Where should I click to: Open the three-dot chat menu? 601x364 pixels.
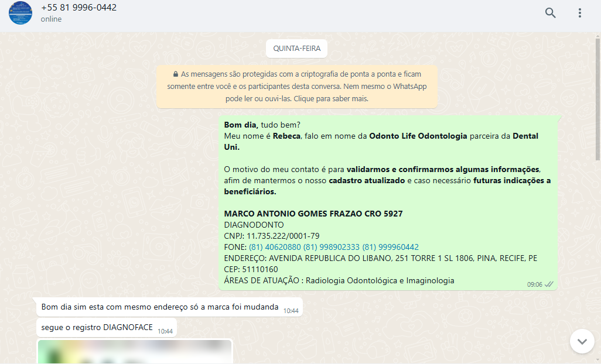[579, 13]
